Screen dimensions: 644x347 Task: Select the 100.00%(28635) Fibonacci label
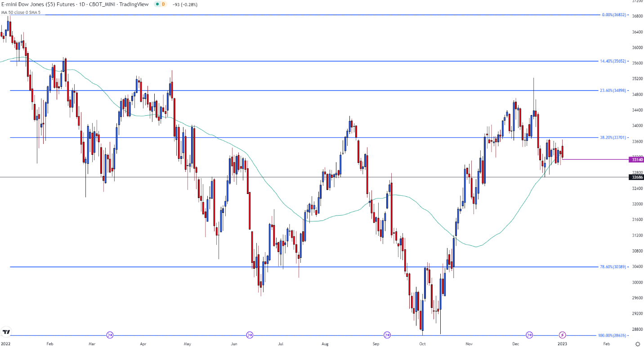[x=612, y=335]
